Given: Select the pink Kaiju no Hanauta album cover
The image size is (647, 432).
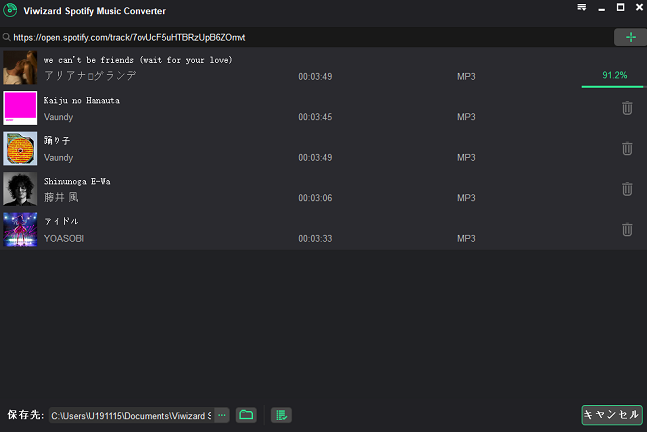Looking at the screenshot, I should tap(20, 108).
